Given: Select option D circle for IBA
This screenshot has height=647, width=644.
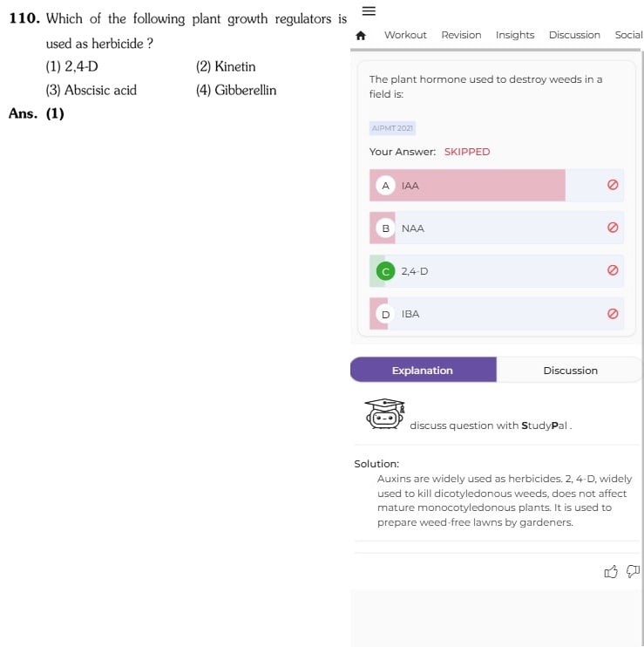Looking at the screenshot, I should click(x=385, y=315).
